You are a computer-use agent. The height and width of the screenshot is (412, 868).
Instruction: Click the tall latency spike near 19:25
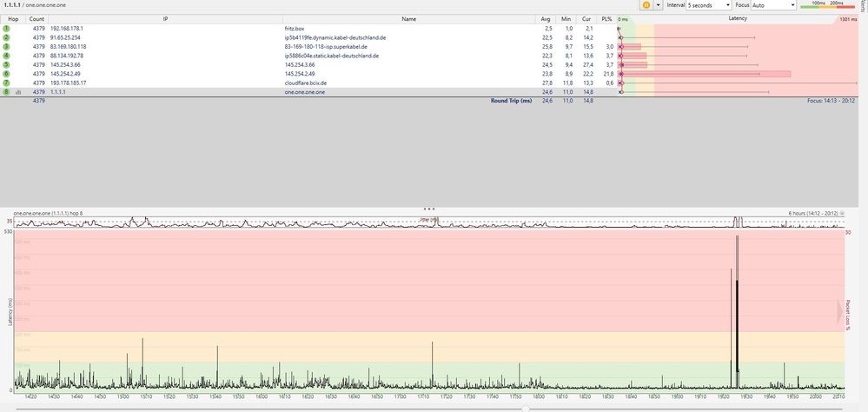tap(737, 310)
